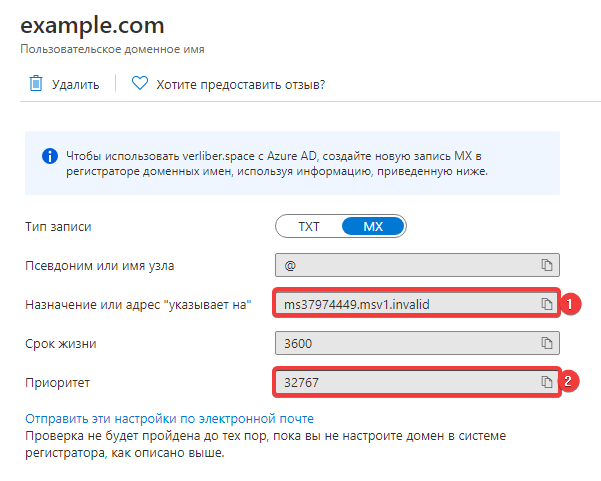Copy the 32767 priority value
Viewport: 601px width, 481px height.
pos(547,382)
